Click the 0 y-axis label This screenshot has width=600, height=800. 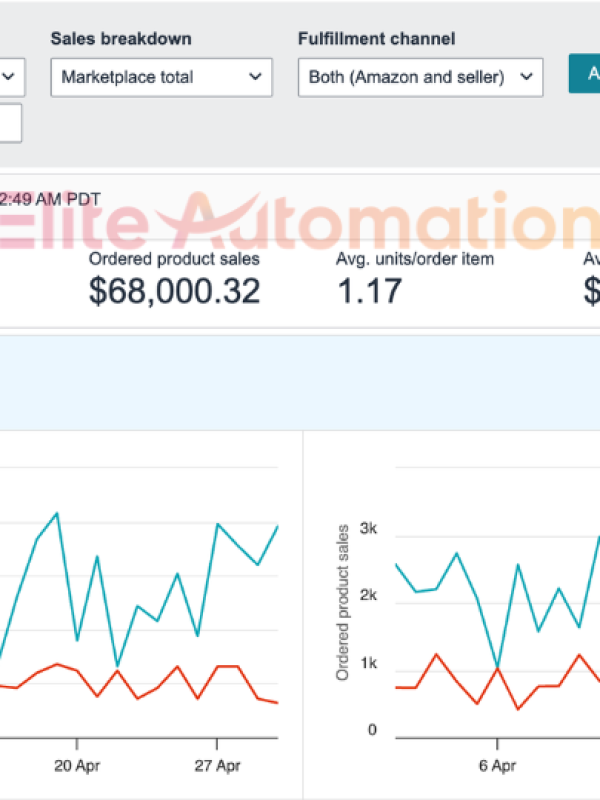pos(372,730)
